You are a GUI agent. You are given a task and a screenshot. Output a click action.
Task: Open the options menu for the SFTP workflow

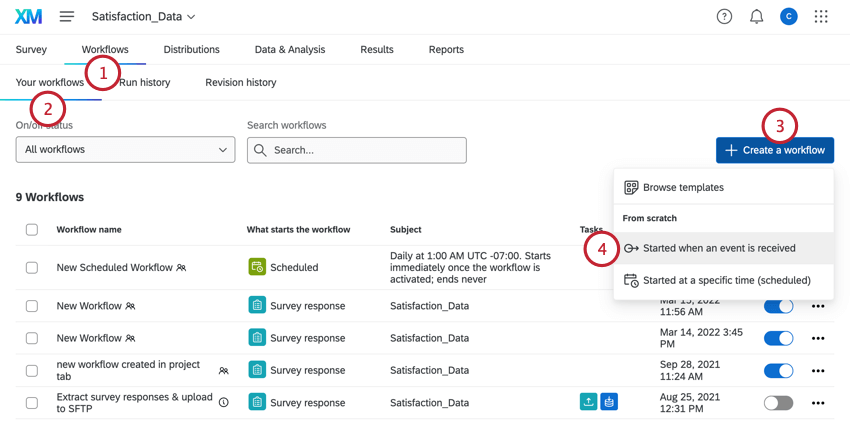pyautogui.click(x=818, y=403)
